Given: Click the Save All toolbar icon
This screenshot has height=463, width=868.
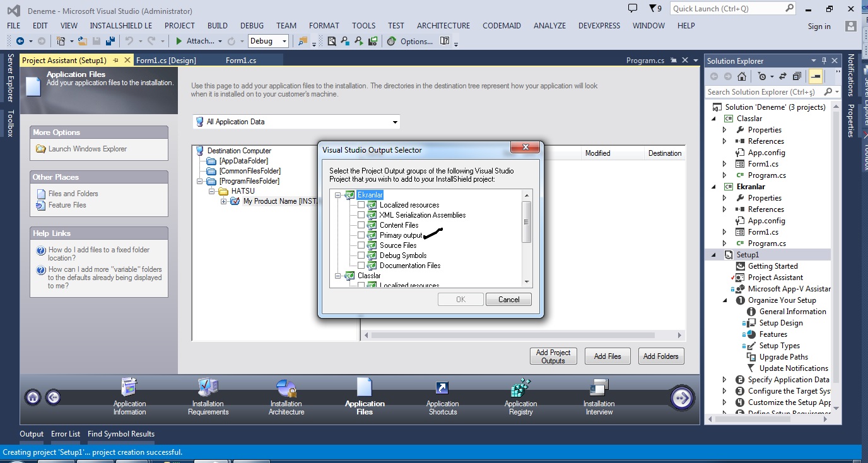Looking at the screenshot, I should click(x=110, y=41).
